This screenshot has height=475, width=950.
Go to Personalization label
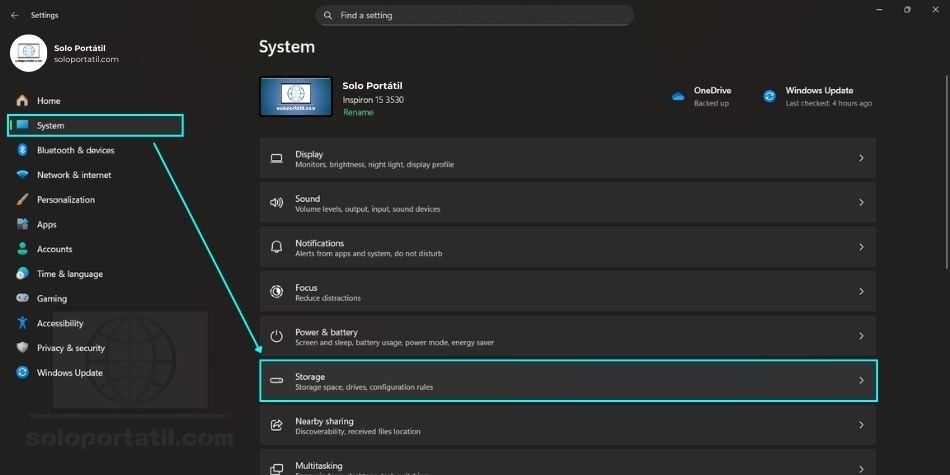65,199
